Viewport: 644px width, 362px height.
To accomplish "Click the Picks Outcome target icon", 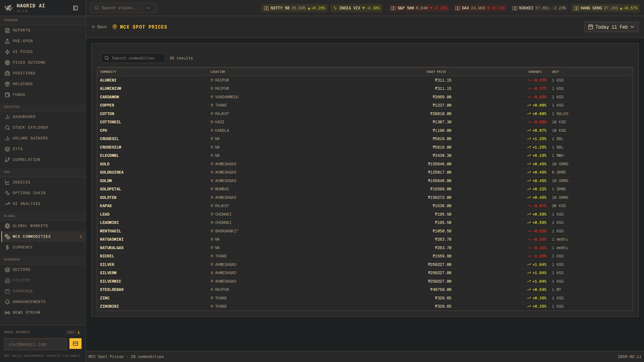I will click(7, 63).
